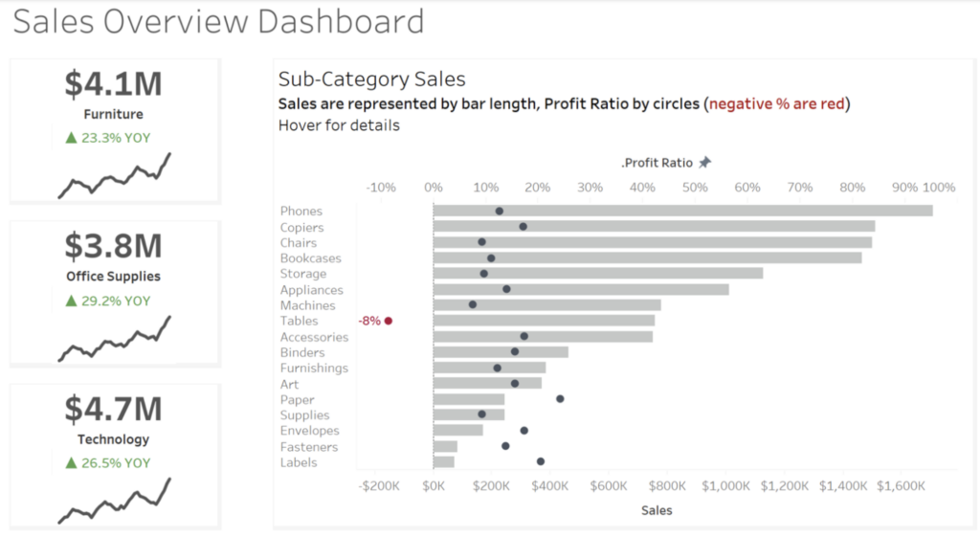Select the red Tables profit ratio circle
Viewport: 980px width, 537px height.
pyautogui.click(x=389, y=322)
